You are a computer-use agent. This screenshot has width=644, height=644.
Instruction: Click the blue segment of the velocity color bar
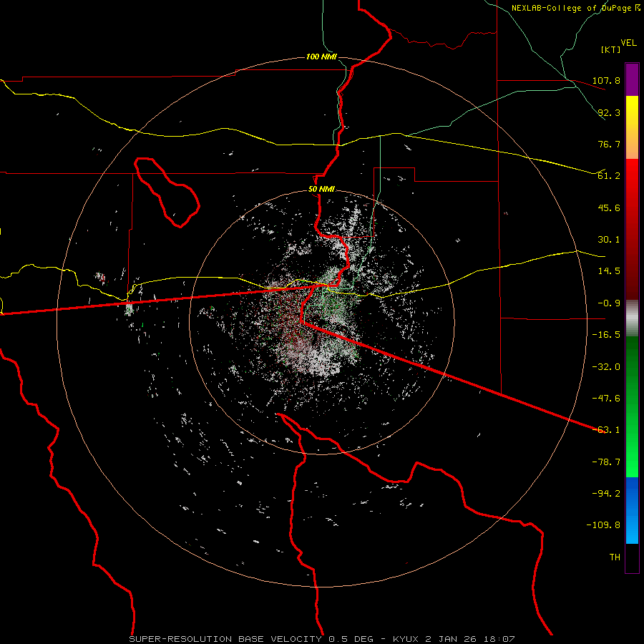(x=632, y=510)
